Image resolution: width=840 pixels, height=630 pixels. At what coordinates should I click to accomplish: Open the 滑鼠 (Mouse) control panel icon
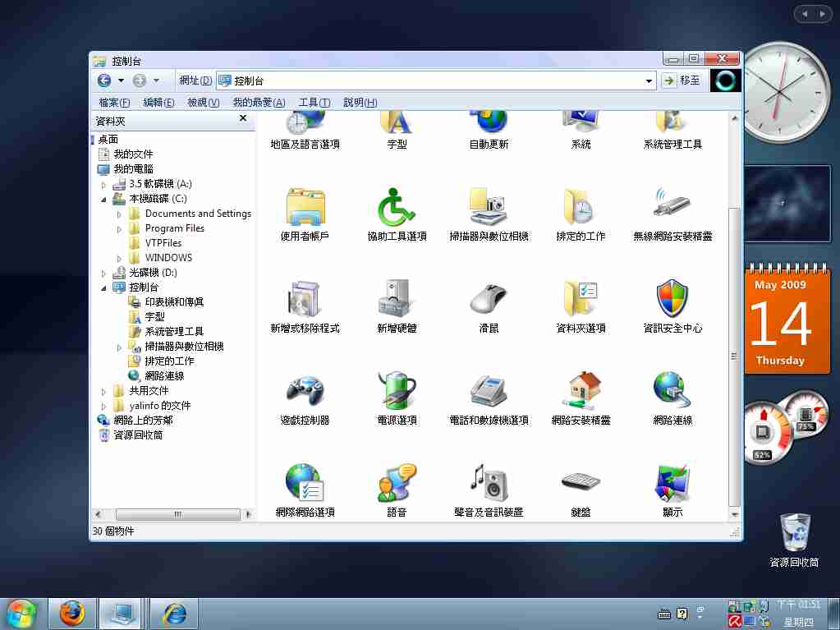point(489,299)
